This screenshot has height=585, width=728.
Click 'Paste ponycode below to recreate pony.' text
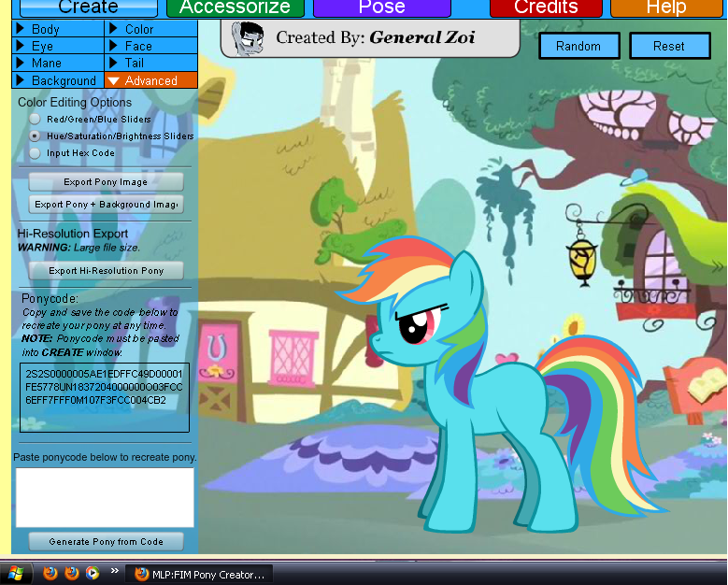(x=105, y=457)
